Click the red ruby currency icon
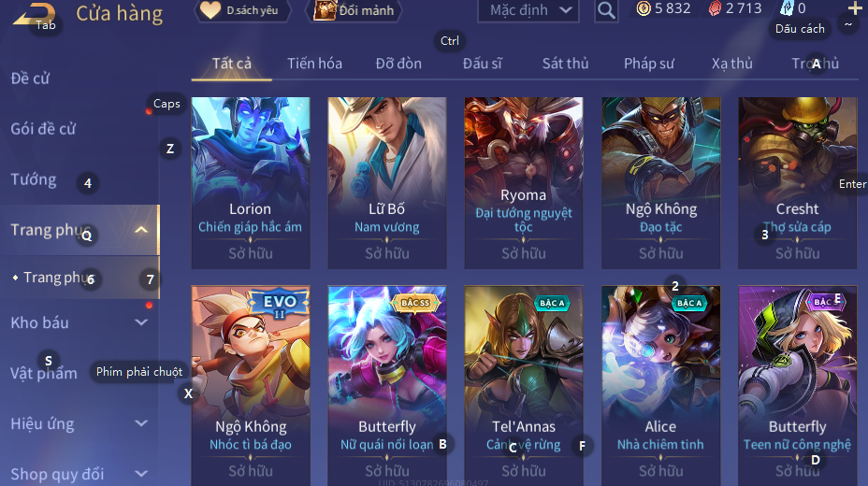This screenshot has height=486, width=868. (x=716, y=8)
